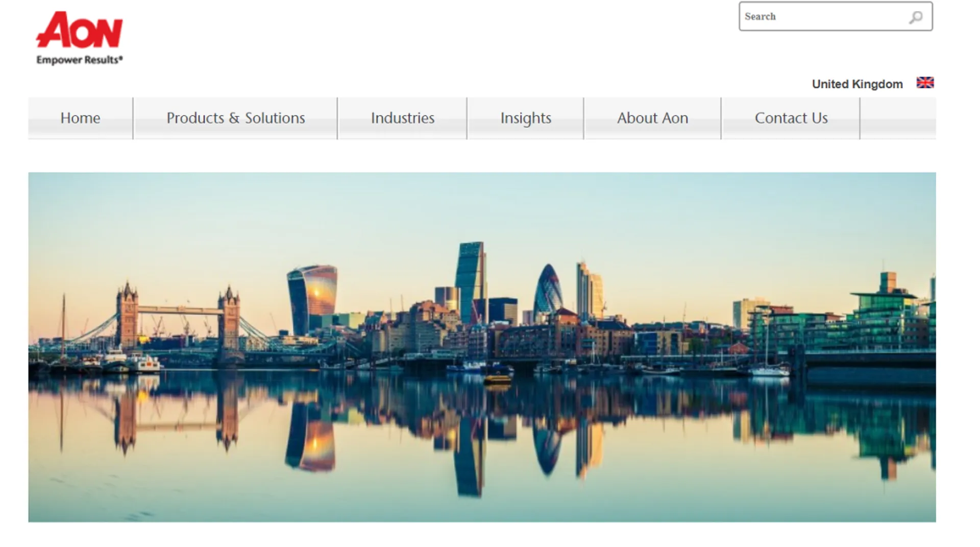The height and width of the screenshot is (547, 980).
Task: Select the Insights navigation item
Action: pyautogui.click(x=525, y=118)
